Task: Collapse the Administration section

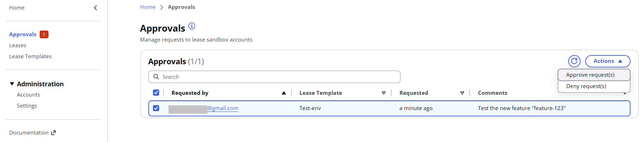Action: (x=12, y=84)
